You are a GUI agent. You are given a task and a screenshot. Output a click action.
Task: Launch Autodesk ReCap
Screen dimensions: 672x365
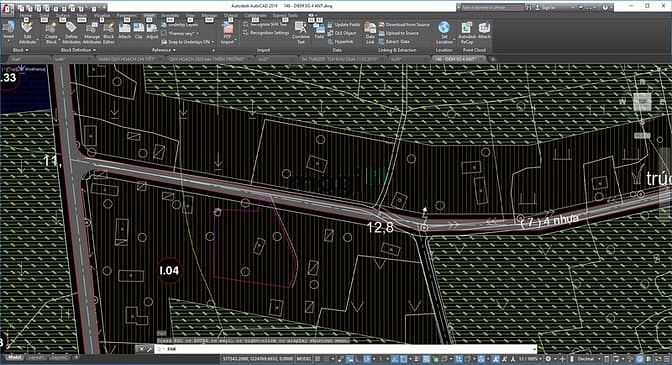click(x=467, y=33)
